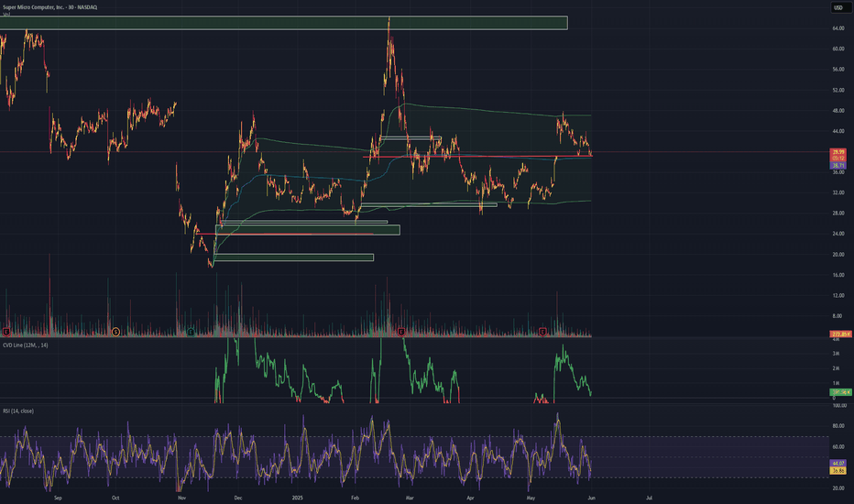The height and width of the screenshot is (504, 854).
Task: Click the Nov label on the time axis
Action: point(182,498)
